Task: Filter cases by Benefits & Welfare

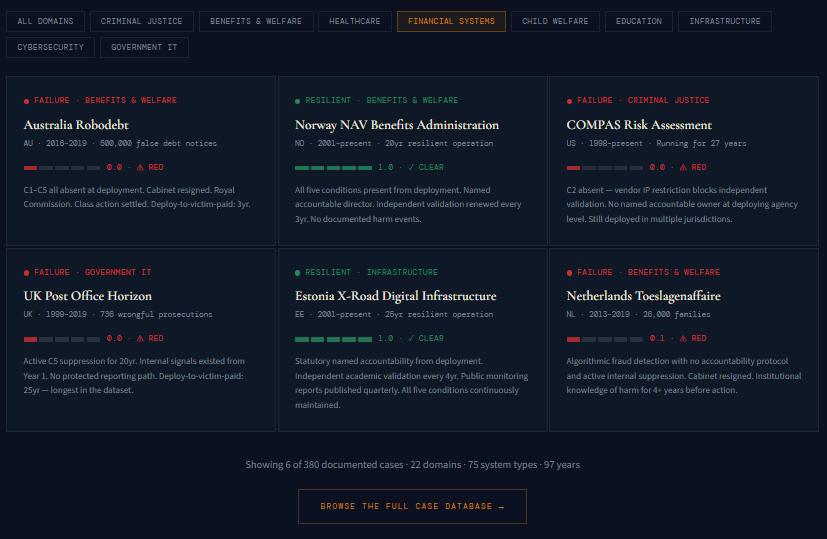Action: coord(256,22)
